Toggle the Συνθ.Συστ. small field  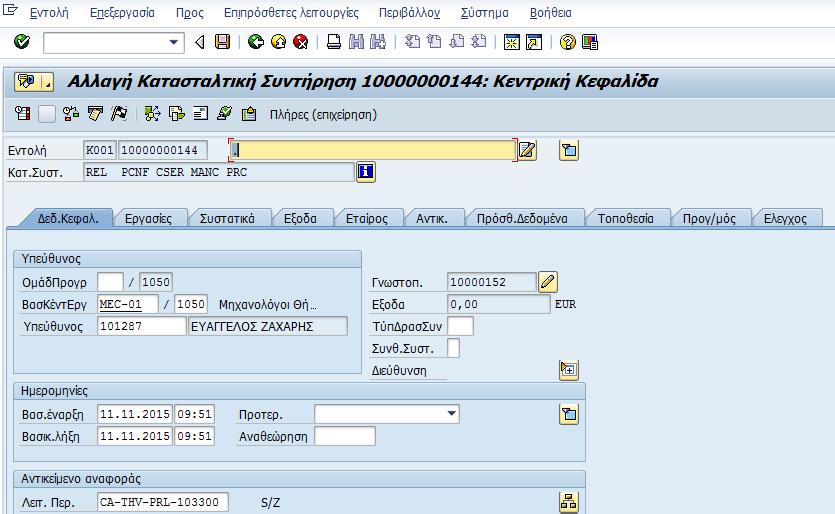pyautogui.click(x=453, y=348)
